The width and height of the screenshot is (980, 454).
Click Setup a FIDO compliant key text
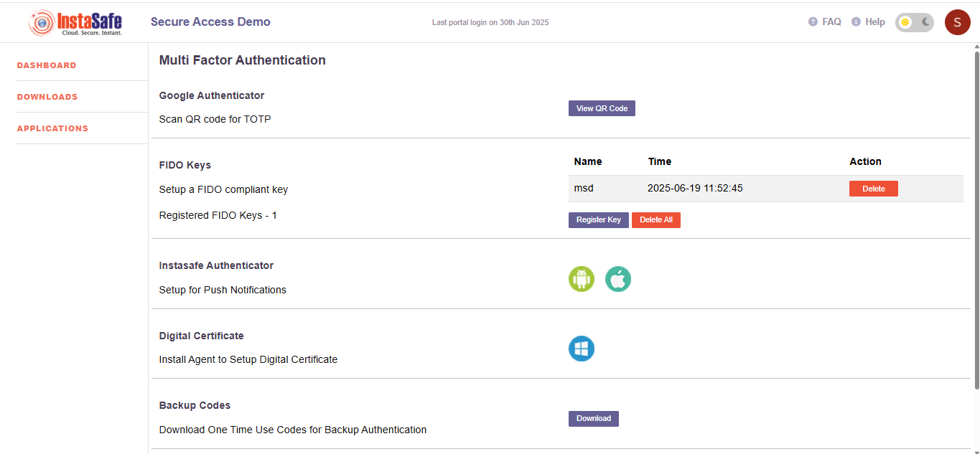tap(223, 190)
